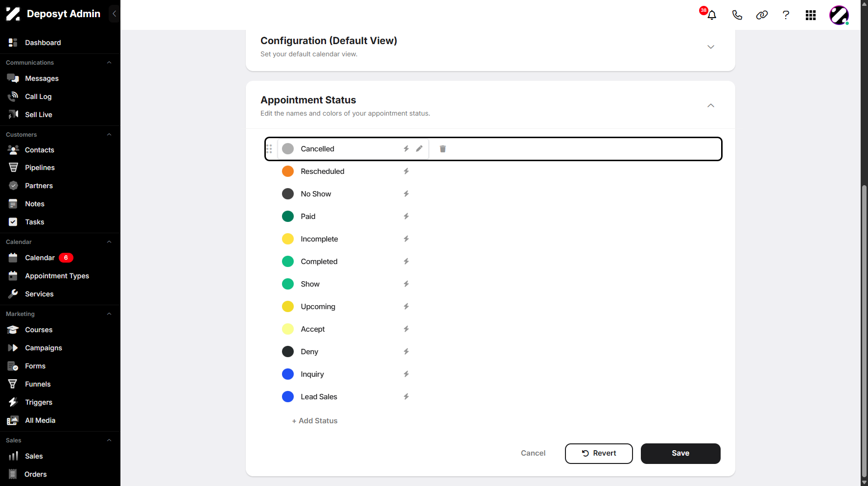Open the phone dialer icon
Viewport: 868px width, 486px height.
(x=737, y=15)
